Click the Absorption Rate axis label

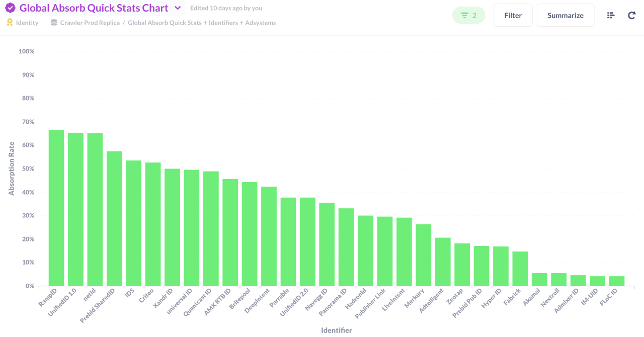pos(12,168)
